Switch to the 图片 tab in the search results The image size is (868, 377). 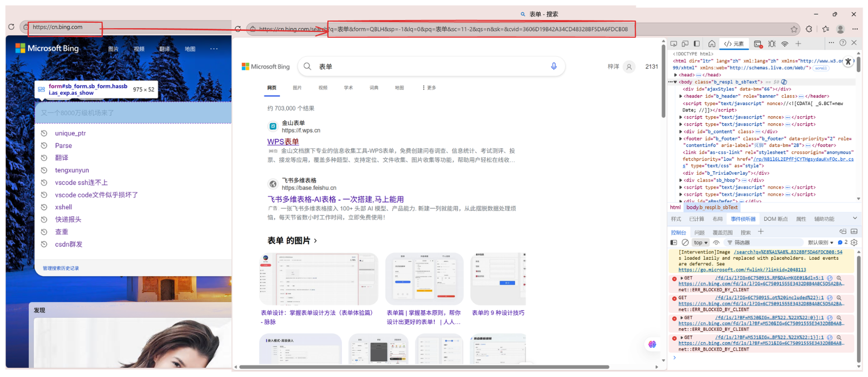(x=297, y=88)
